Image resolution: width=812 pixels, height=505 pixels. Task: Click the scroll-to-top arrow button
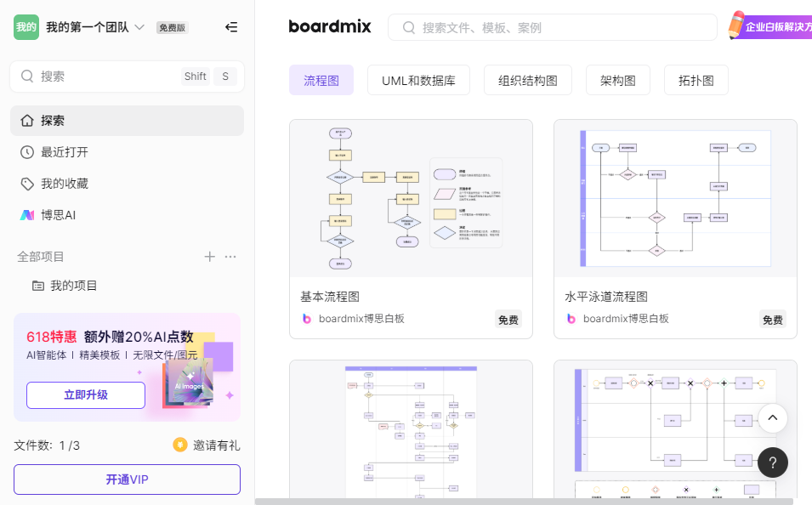tap(773, 418)
